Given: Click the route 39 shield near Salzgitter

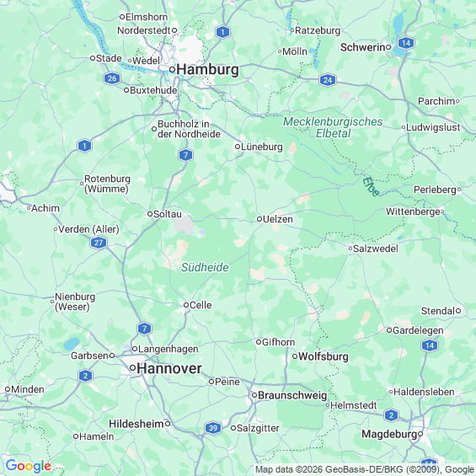Looking at the screenshot, I should point(213,428).
